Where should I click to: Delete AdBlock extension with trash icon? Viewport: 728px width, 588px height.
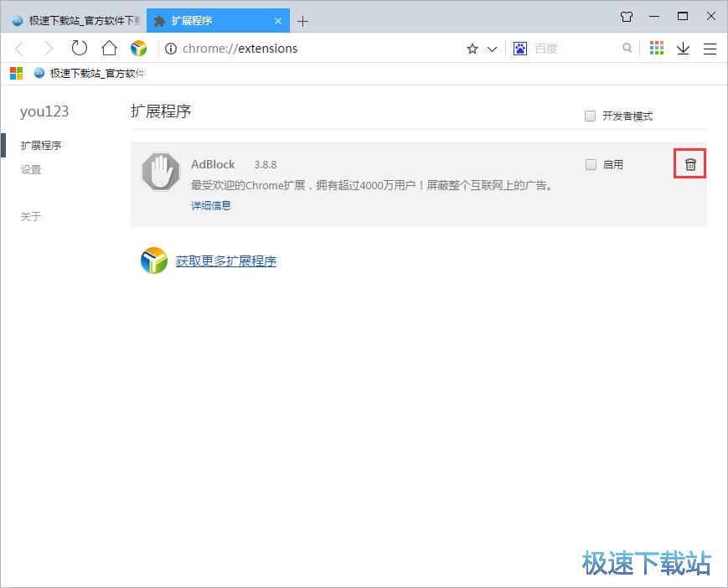point(690,164)
